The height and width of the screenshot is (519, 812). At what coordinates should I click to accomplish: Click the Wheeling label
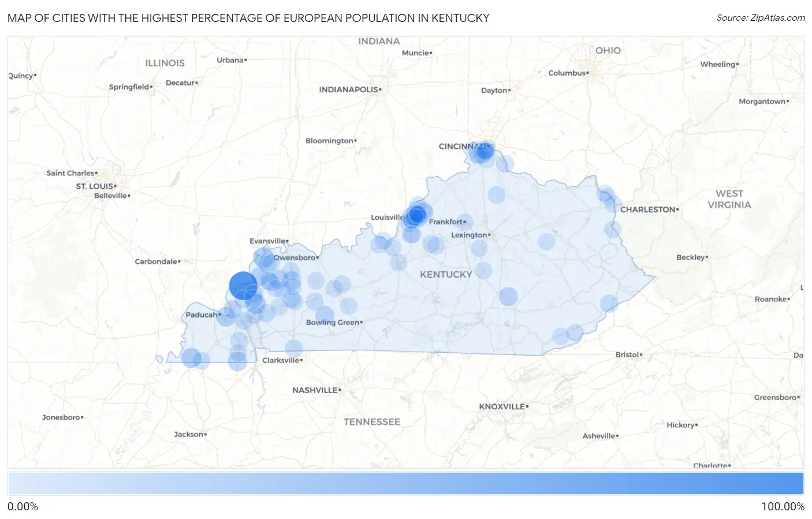[x=718, y=65]
